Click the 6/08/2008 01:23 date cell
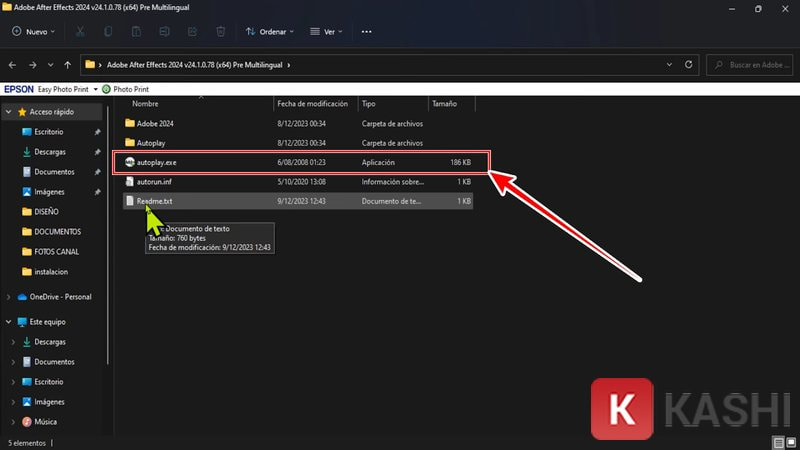This screenshot has height=450, width=800. click(302, 162)
